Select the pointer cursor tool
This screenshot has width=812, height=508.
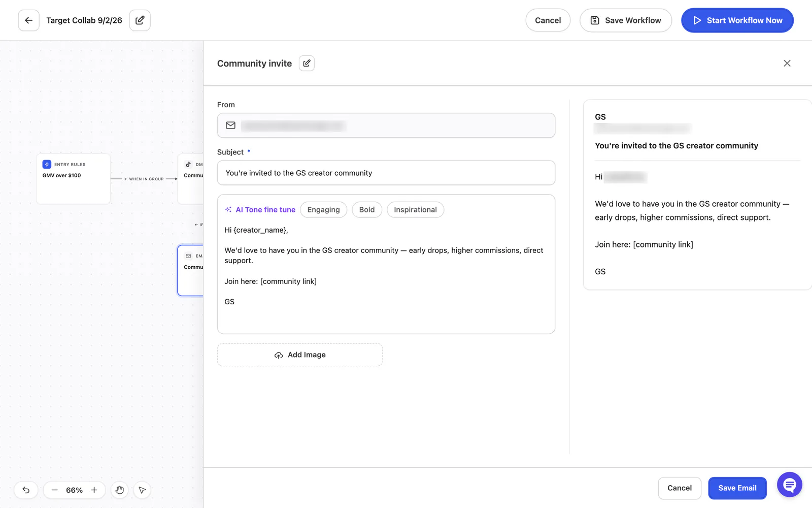pos(142,490)
